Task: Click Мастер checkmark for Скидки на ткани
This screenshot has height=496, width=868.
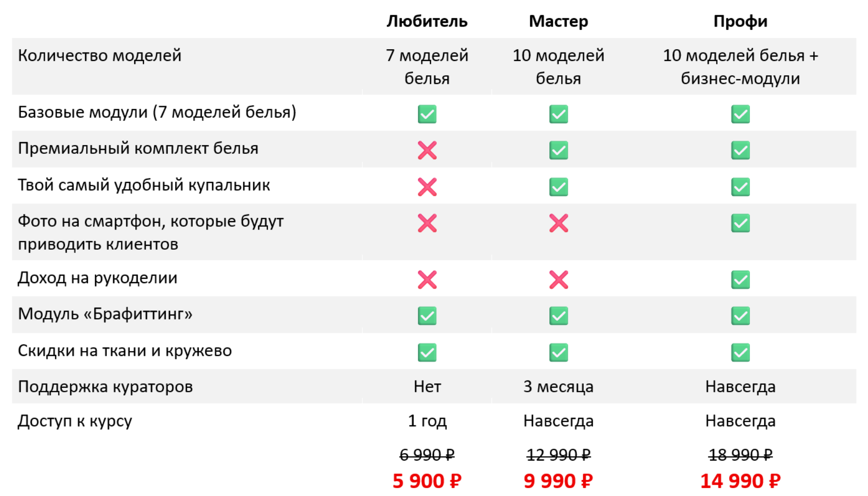Action: click(558, 352)
